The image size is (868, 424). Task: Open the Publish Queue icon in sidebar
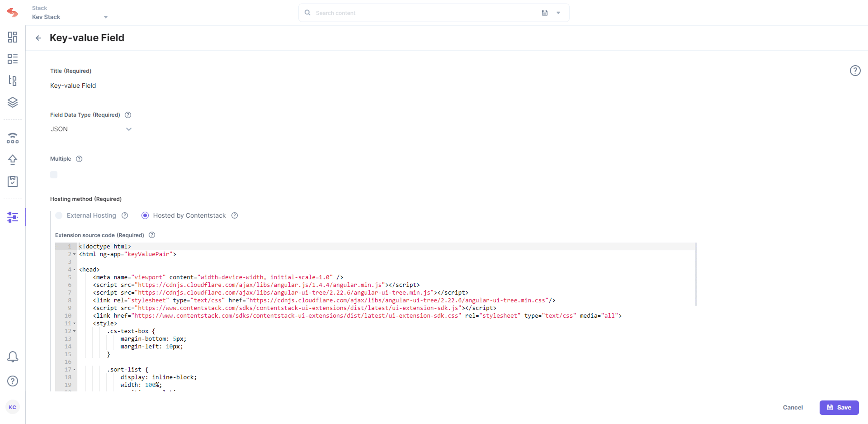point(12,138)
